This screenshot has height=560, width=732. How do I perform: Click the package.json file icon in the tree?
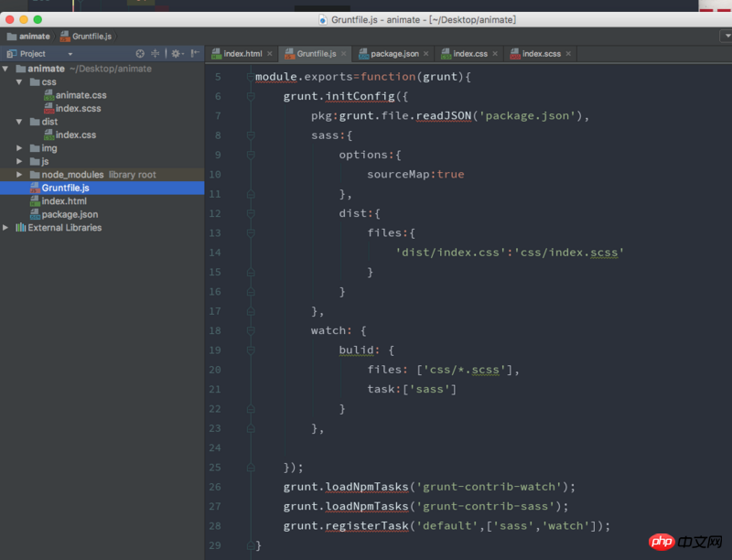tap(35, 214)
